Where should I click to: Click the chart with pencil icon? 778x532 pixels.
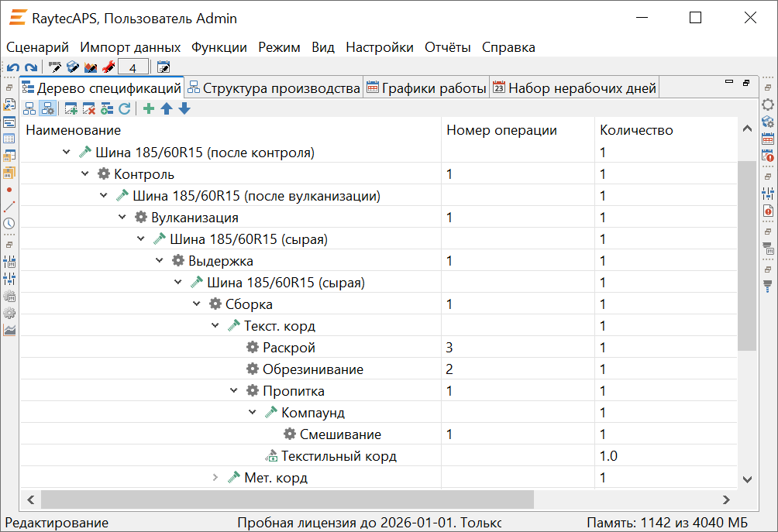pyautogui.click(x=91, y=67)
